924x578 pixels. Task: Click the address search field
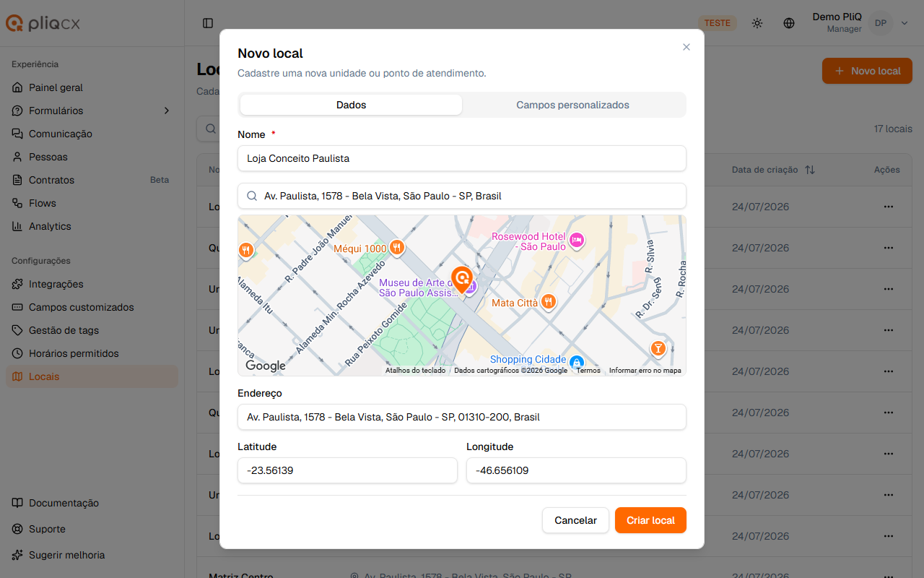pyautogui.click(x=462, y=196)
